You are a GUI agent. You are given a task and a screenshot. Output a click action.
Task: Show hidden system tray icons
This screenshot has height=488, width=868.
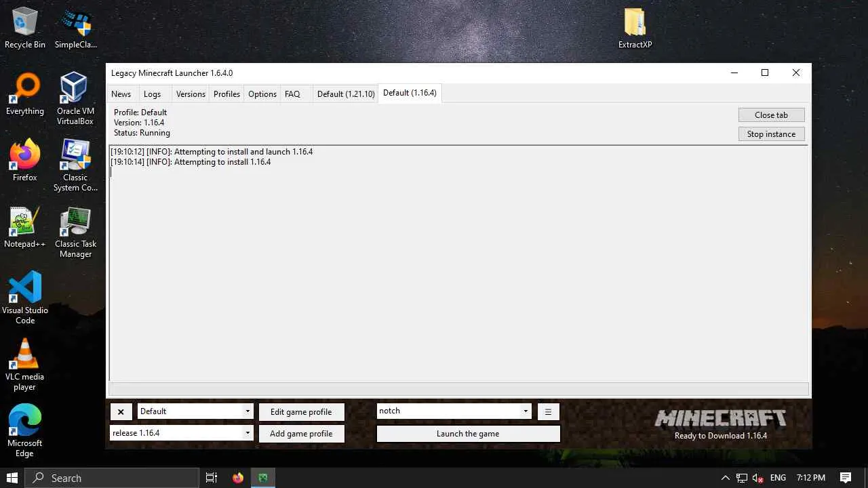click(726, 478)
